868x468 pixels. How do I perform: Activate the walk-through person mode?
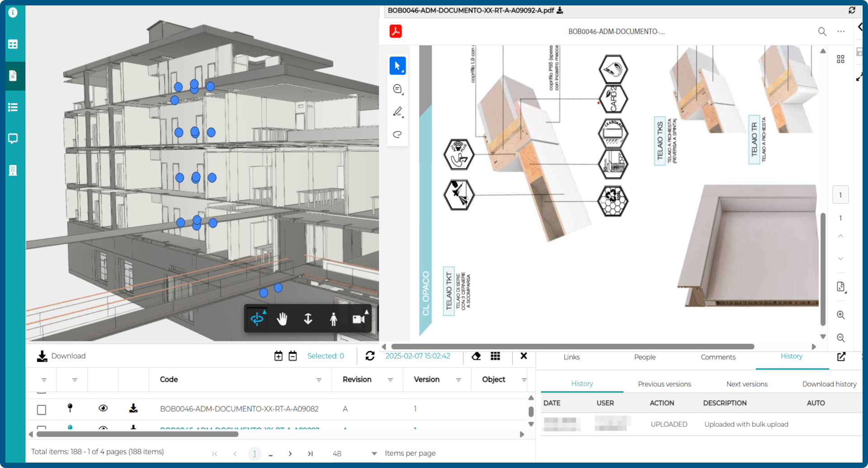tap(333, 318)
